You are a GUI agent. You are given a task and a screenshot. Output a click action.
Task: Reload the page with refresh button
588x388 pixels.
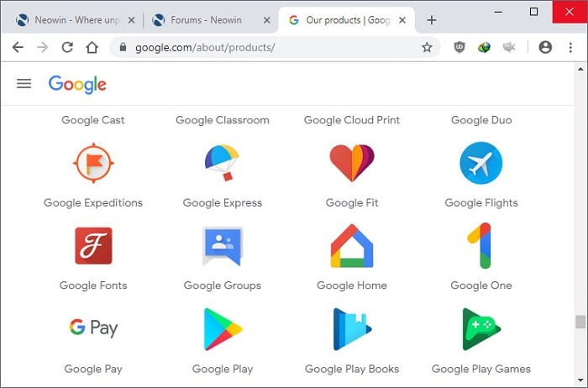click(67, 47)
